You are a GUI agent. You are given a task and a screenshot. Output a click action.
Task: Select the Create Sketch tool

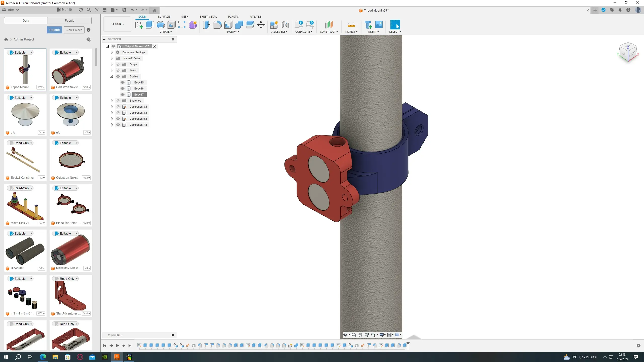[x=139, y=25]
